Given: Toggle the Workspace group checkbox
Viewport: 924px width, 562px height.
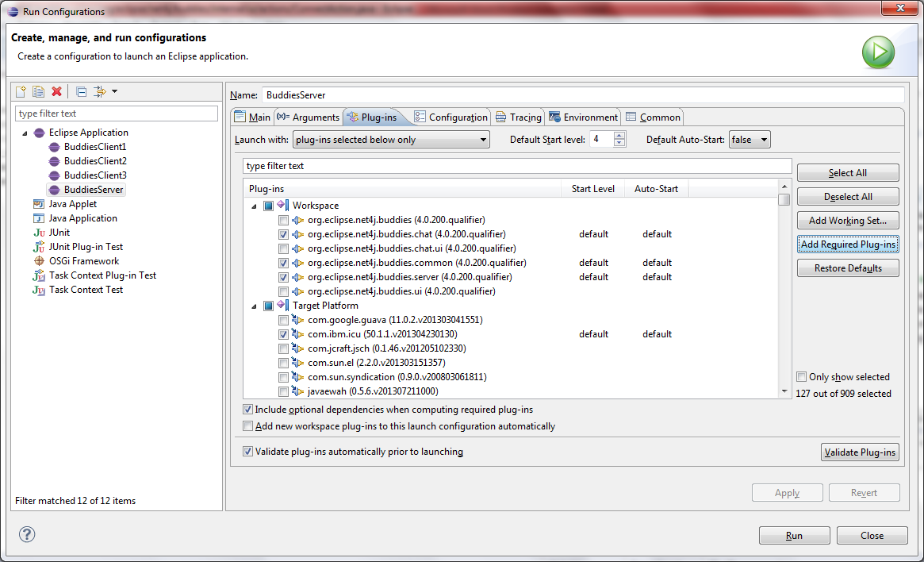Looking at the screenshot, I should 268,206.
